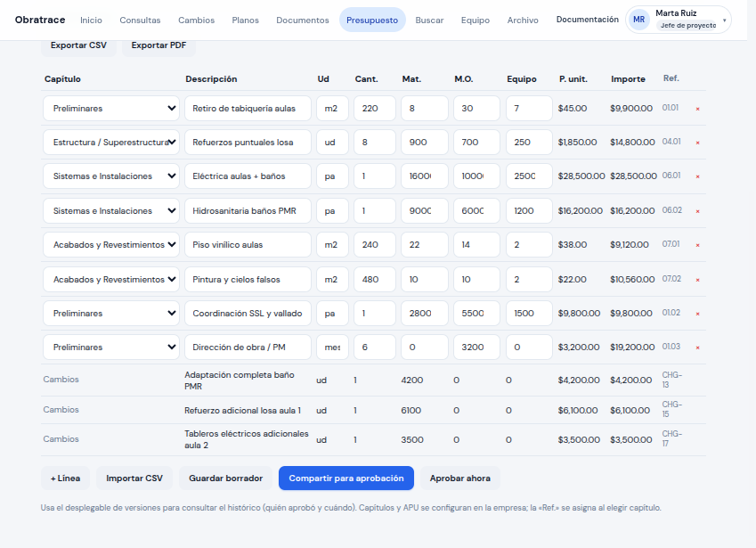This screenshot has height=548, width=756.
Task: Click Compartir para aprobación button
Action: point(346,478)
